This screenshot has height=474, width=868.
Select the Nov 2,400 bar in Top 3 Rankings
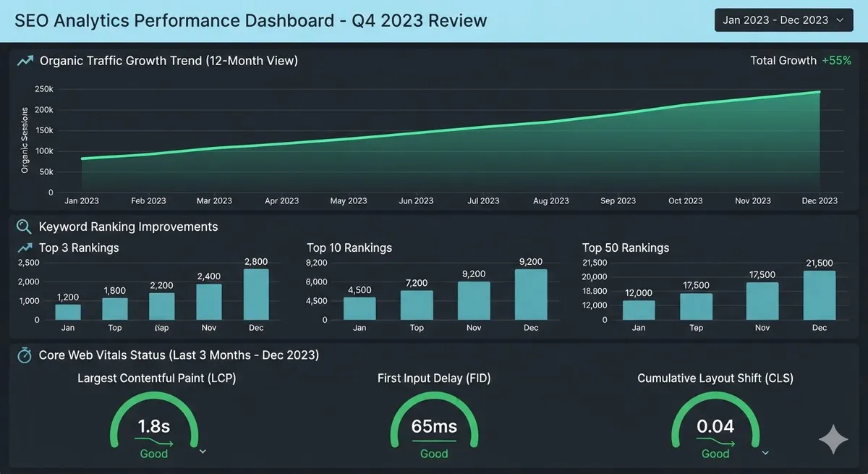coord(209,302)
